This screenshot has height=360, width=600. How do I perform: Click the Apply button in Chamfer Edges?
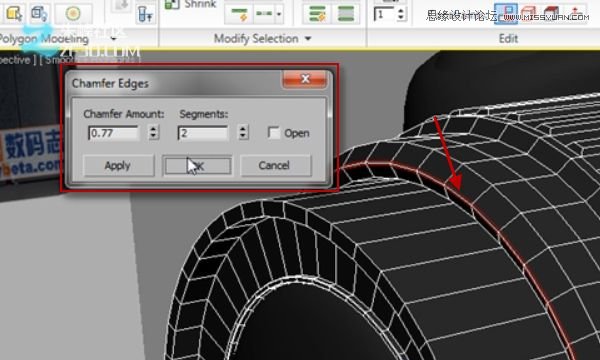tap(118, 166)
